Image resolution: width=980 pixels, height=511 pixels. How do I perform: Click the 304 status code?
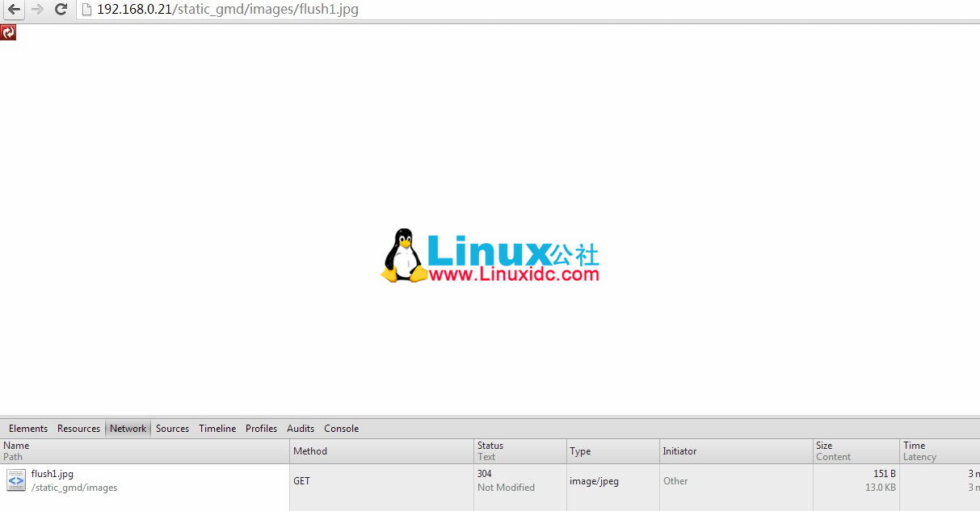(485, 474)
